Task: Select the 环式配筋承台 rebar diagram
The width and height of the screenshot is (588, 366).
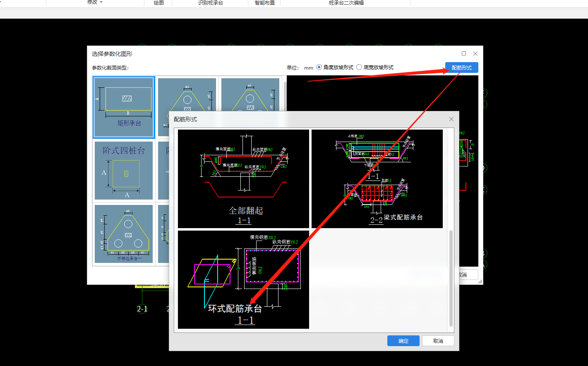Action: point(243,279)
